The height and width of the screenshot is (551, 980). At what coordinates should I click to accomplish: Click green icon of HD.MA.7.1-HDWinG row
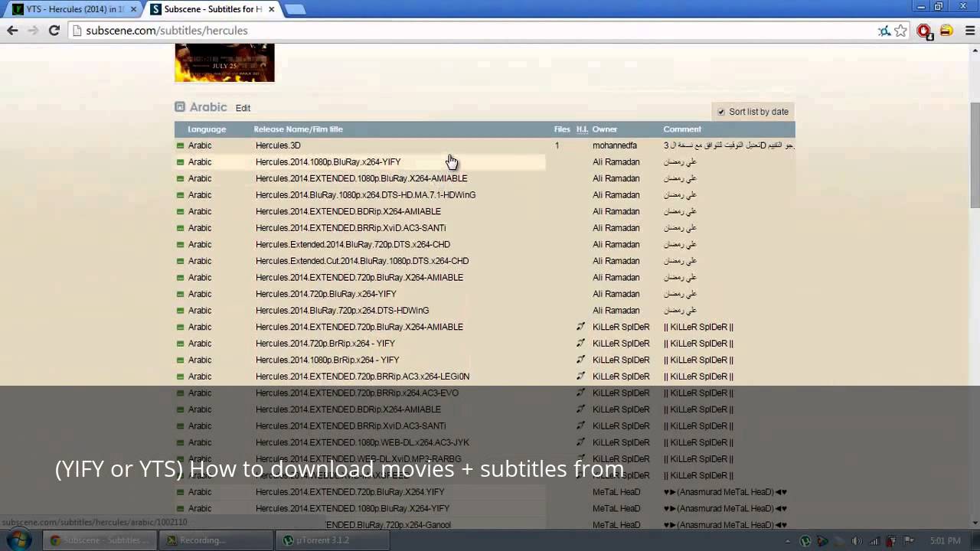pos(181,195)
